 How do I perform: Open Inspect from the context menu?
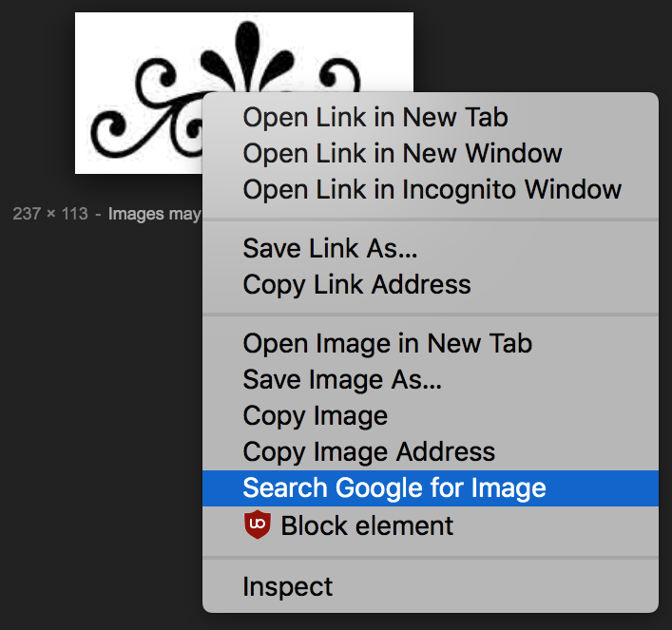click(288, 586)
